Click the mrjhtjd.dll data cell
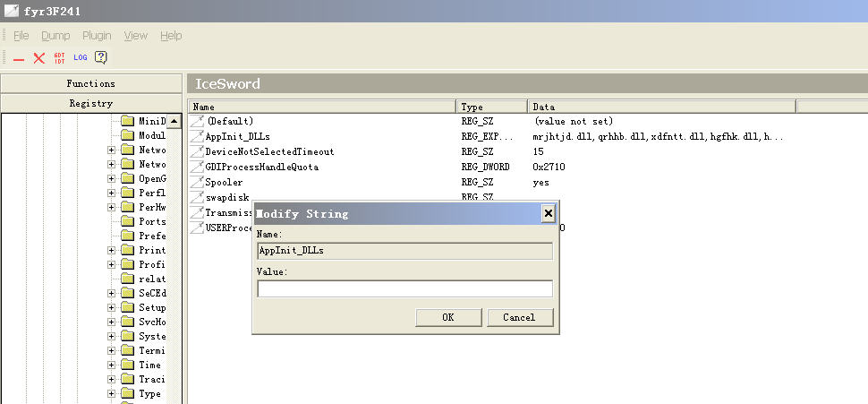 click(659, 136)
